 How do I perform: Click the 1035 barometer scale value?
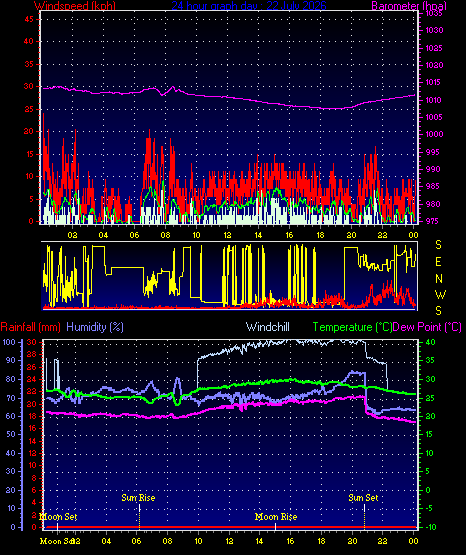pyautogui.click(x=434, y=14)
